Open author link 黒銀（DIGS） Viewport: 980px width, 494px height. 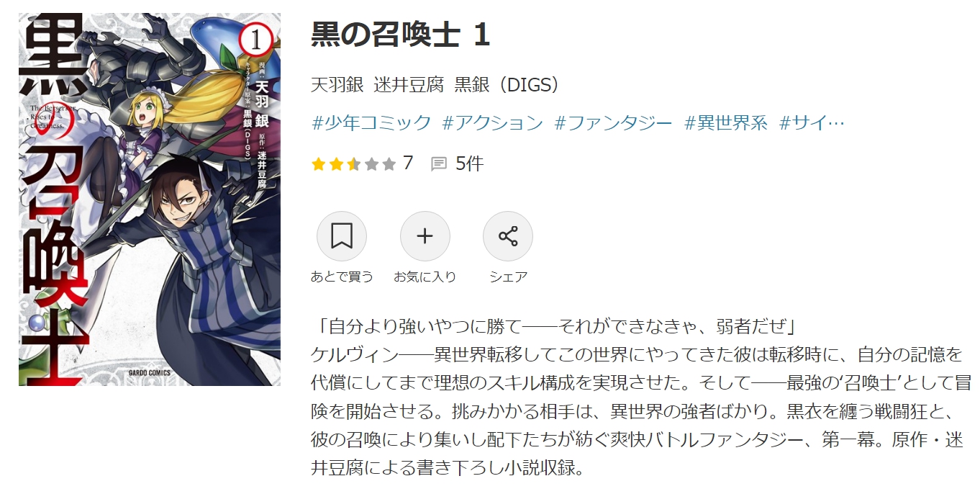click(x=507, y=85)
